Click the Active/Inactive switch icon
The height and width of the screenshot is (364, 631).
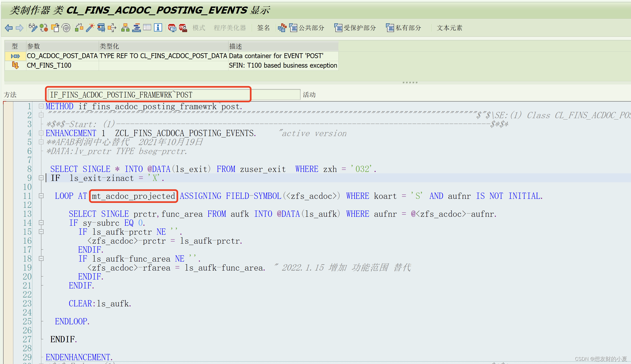44,28
